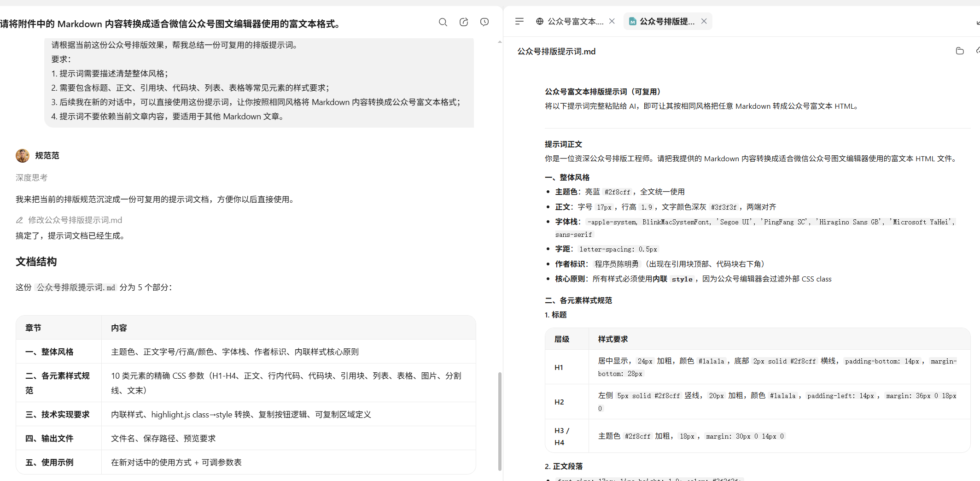Click user requirement 4 about 其他 Markdown 文章
980x481 pixels.
pyautogui.click(x=168, y=117)
